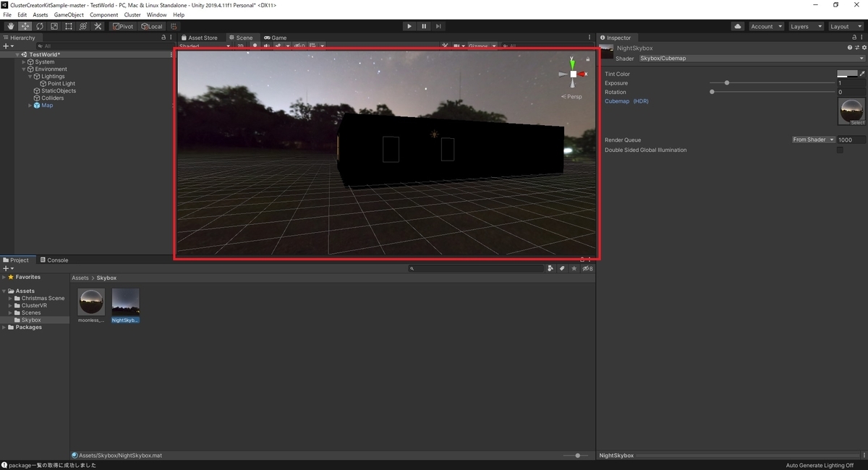
Task: Select the Rect transform tool
Action: pos(69,27)
